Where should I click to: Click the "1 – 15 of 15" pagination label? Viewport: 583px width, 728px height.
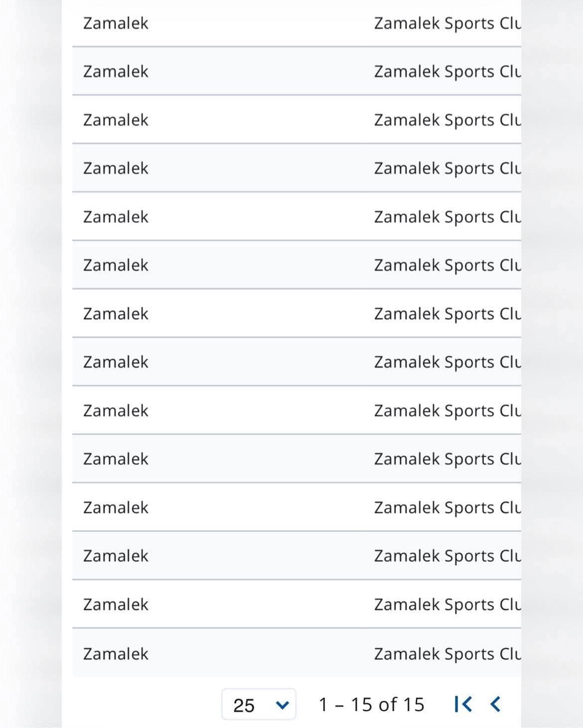[x=371, y=705]
